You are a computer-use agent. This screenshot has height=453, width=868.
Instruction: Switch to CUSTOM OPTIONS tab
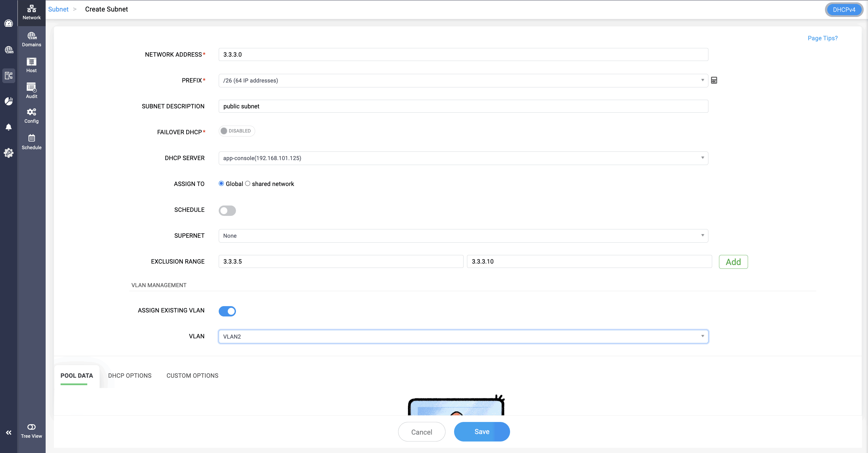(192, 375)
